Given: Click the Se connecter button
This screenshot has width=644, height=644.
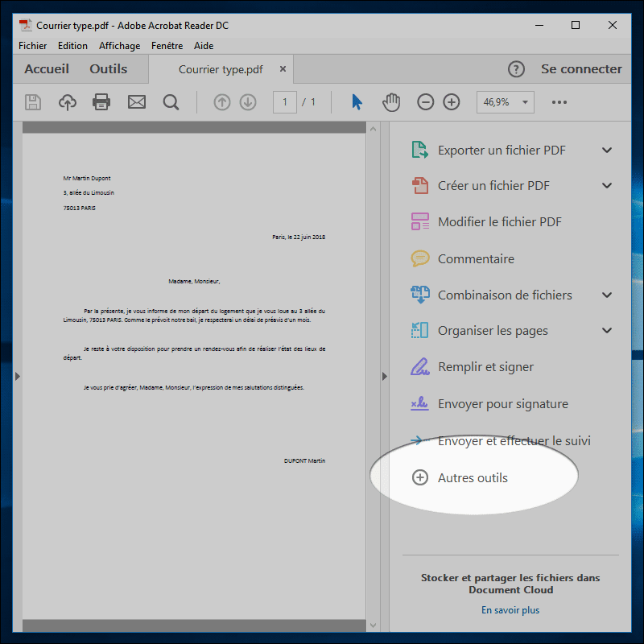Looking at the screenshot, I should (x=581, y=68).
